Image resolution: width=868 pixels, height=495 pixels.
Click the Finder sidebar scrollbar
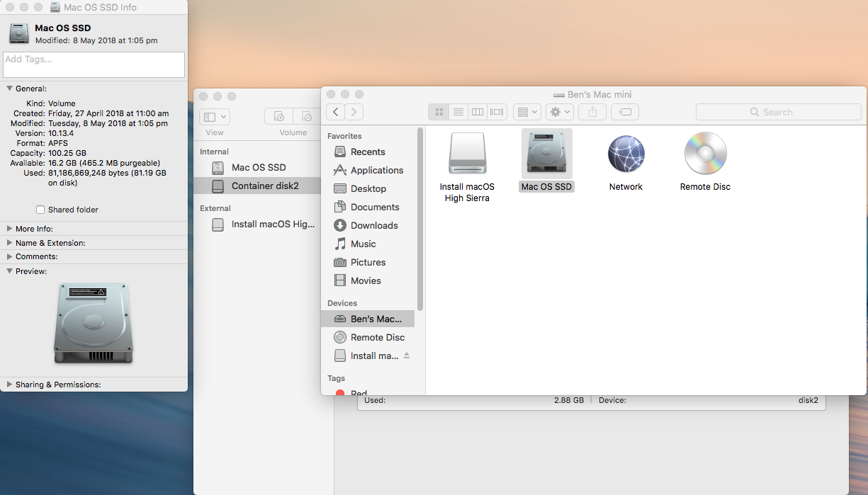point(420,218)
